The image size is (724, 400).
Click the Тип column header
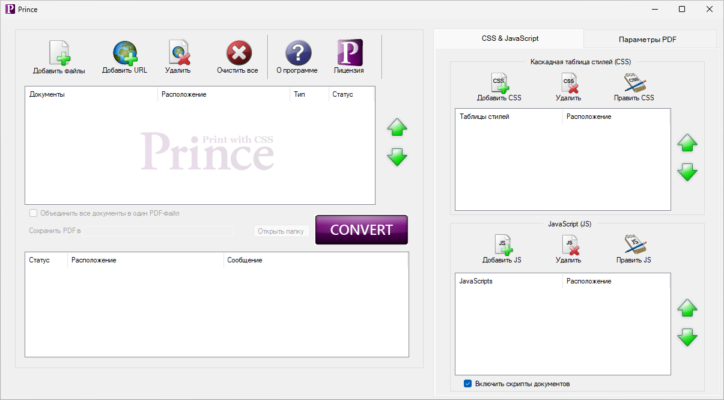tap(309, 94)
